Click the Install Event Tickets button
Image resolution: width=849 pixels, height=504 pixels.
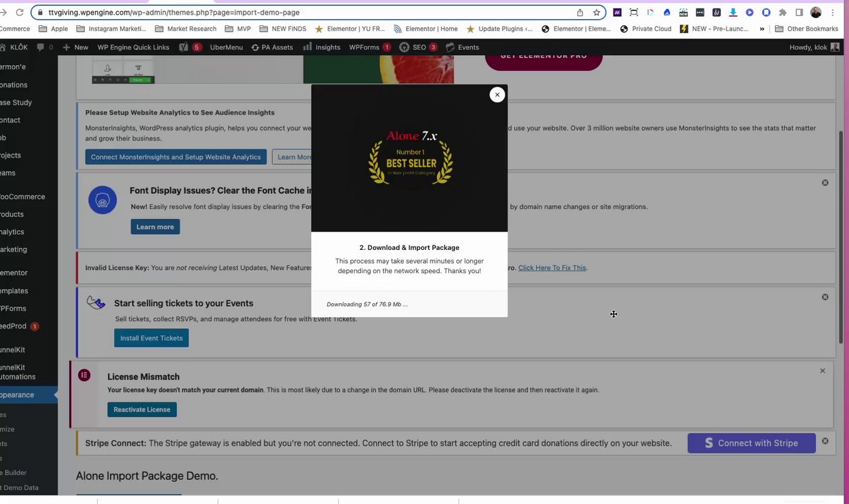[151, 338]
